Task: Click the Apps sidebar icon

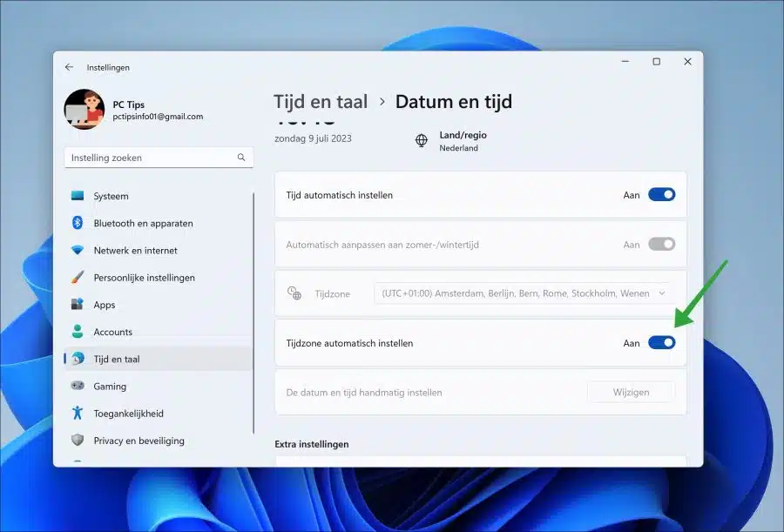Action: click(x=78, y=304)
